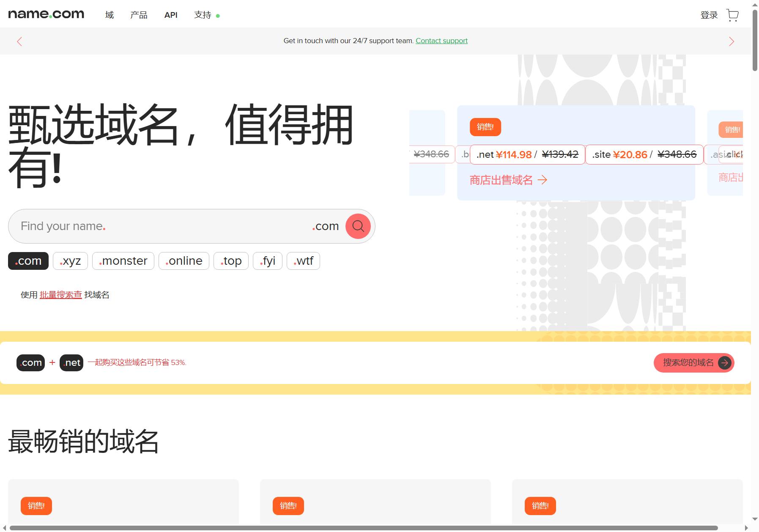This screenshot has width=759, height=532.
Task: Click arrow next to 商店出售域名
Action: (543, 181)
